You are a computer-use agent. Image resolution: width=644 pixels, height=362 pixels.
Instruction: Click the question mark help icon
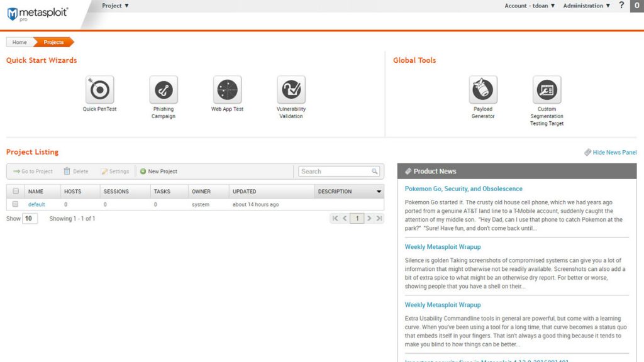pos(621,6)
